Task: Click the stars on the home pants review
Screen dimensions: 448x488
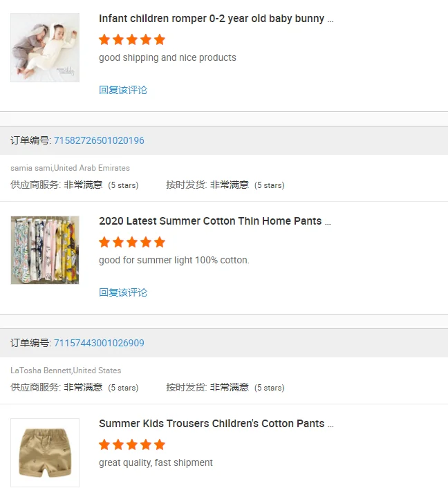Action: click(132, 242)
